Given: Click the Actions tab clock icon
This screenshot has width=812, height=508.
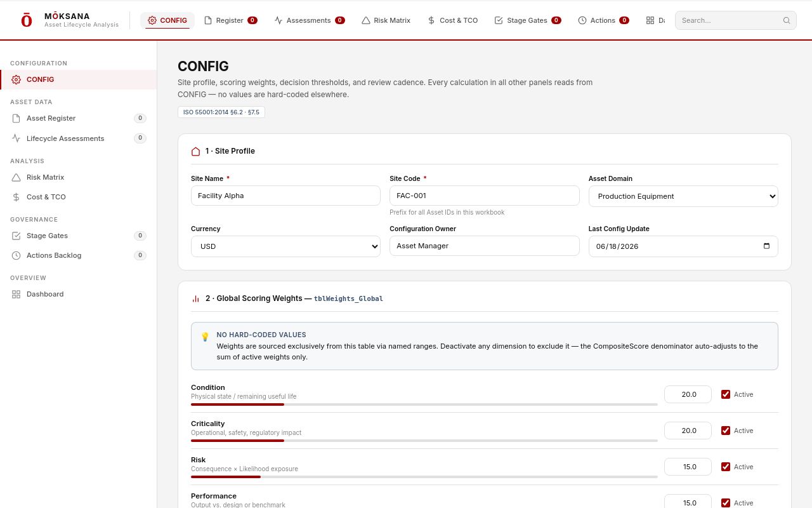Looking at the screenshot, I should coord(582,20).
